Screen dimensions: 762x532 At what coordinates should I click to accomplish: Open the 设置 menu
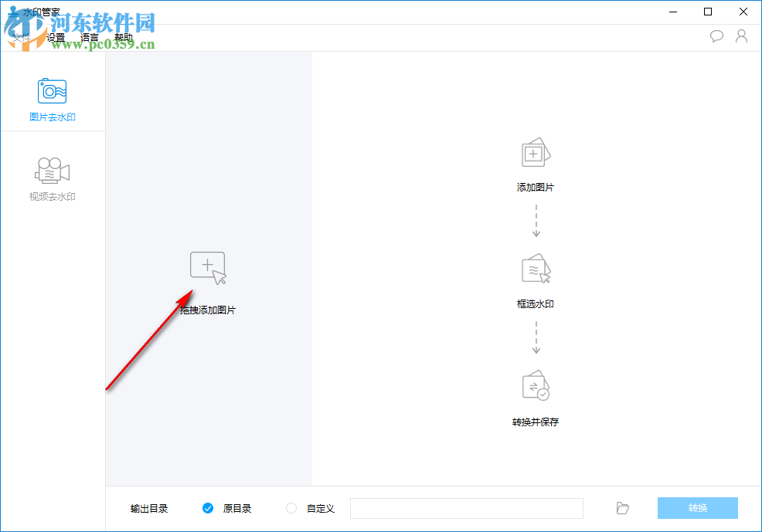click(x=54, y=36)
